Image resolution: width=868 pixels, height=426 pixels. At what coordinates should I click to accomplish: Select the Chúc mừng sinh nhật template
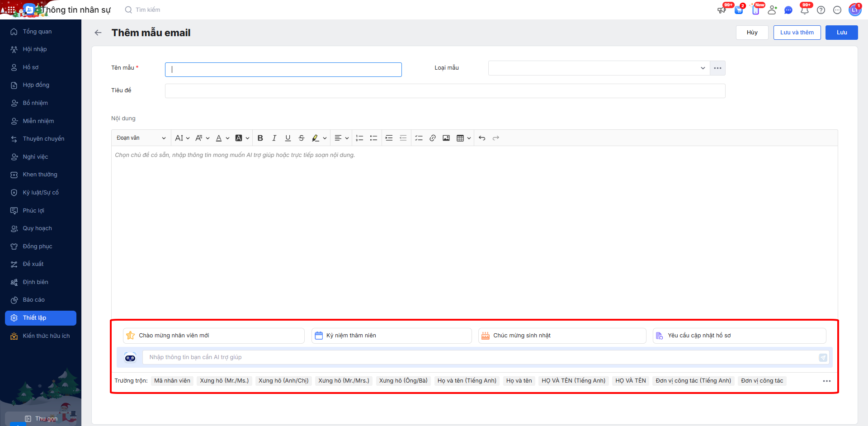pos(562,336)
